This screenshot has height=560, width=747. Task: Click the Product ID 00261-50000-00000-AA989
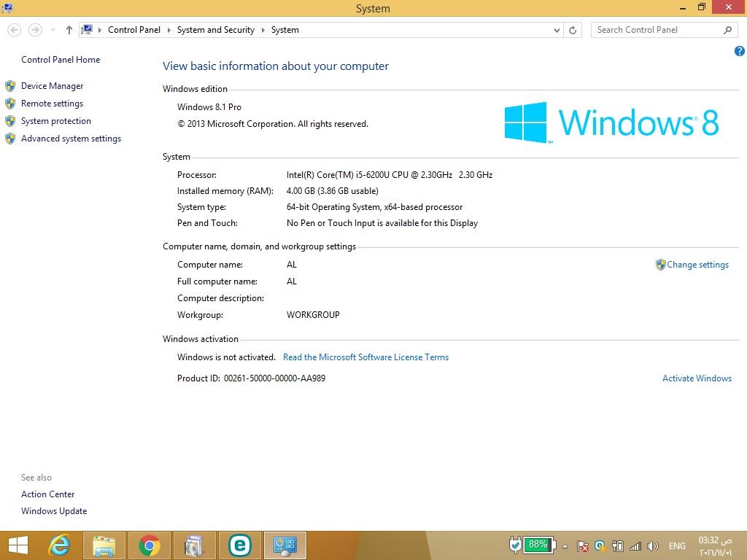pos(252,378)
